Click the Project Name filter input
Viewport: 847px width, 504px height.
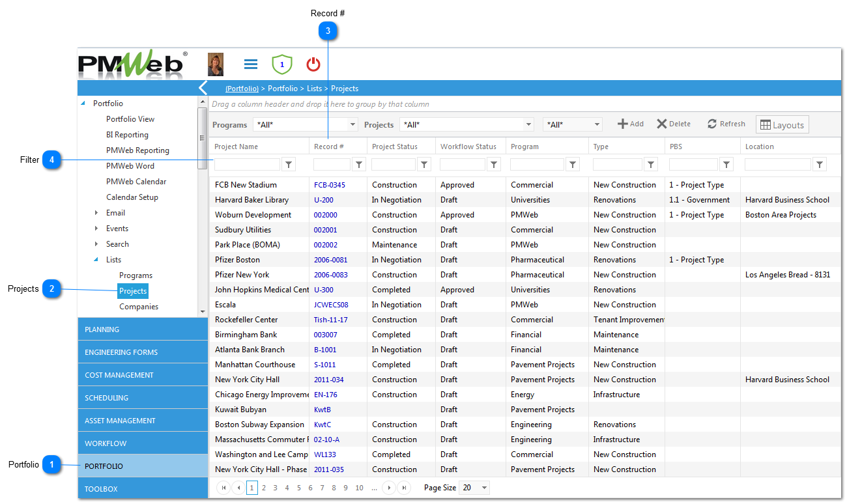click(248, 165)
